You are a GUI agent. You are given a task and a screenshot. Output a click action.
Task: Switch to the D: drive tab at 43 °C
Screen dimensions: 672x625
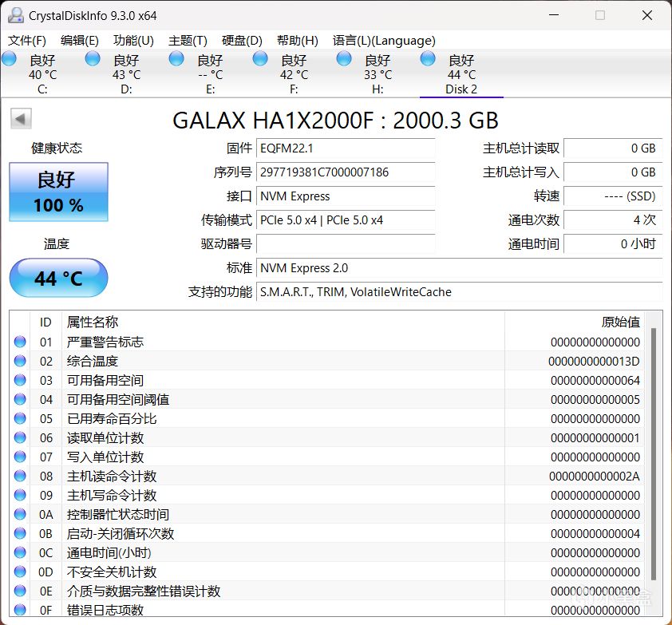(x=126, y=74)
